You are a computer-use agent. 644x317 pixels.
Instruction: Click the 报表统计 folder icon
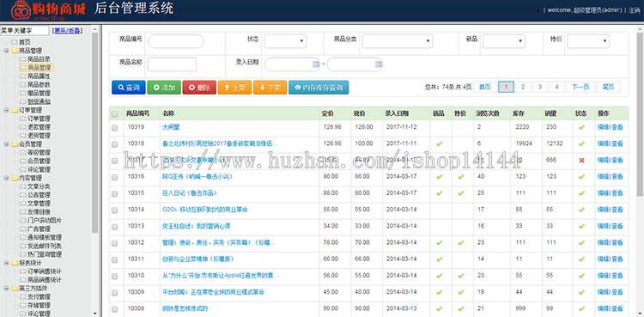pyautogui.click(x=15, y=263)
